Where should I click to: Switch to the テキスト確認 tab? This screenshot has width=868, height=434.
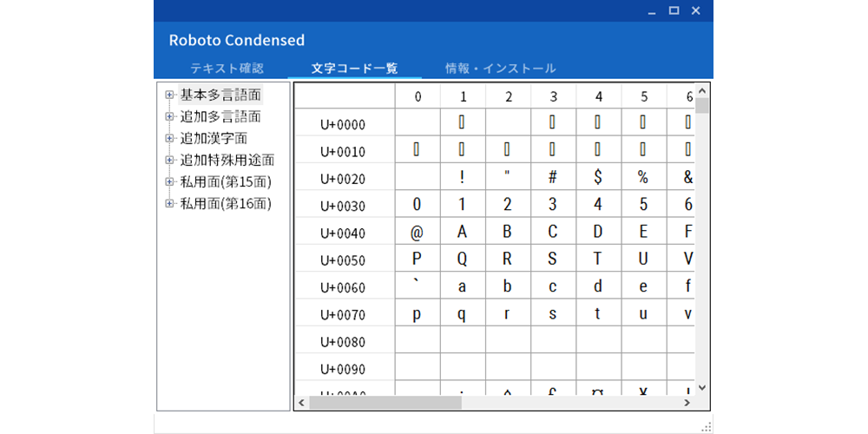pyautogui.click(x=227, y=69)
